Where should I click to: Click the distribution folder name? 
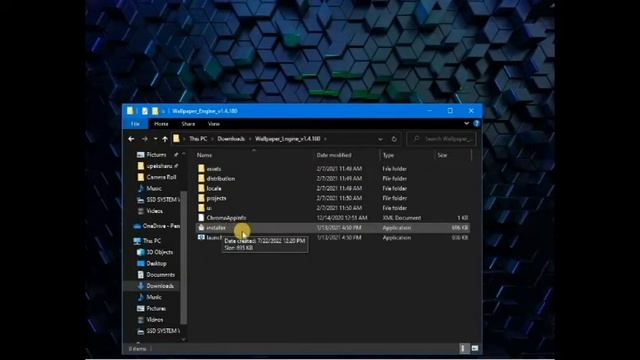click(221, 179)
